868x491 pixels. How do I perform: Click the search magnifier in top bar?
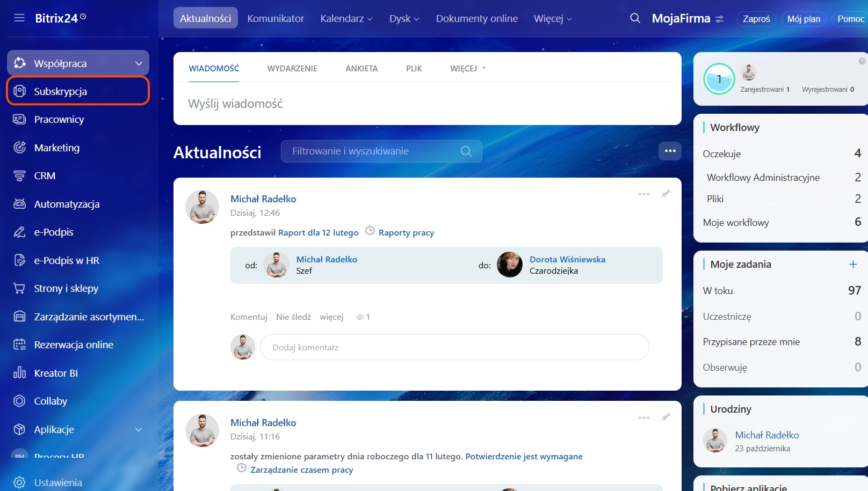pyautogui.click(x=635, y=18)
